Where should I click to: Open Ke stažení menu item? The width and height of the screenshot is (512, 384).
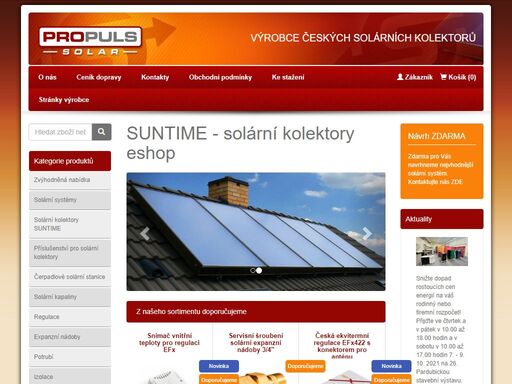tap(288, 77)
